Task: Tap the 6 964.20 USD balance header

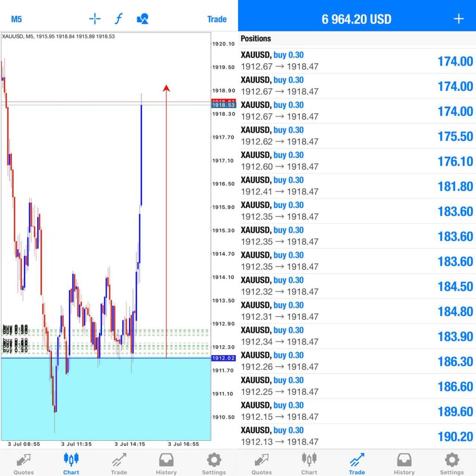Action: point(357,20)
